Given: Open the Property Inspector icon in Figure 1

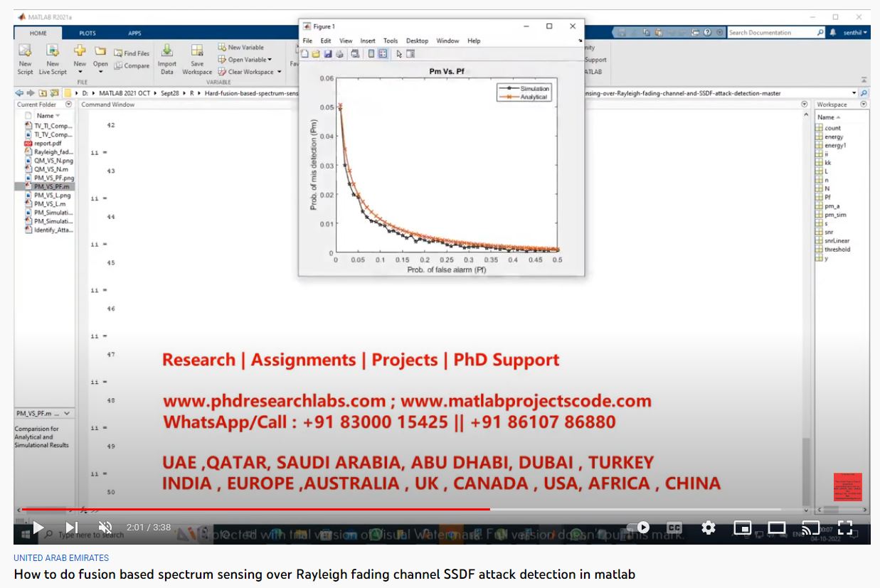Looking at the screenshot, I should [x=410, y=54].
